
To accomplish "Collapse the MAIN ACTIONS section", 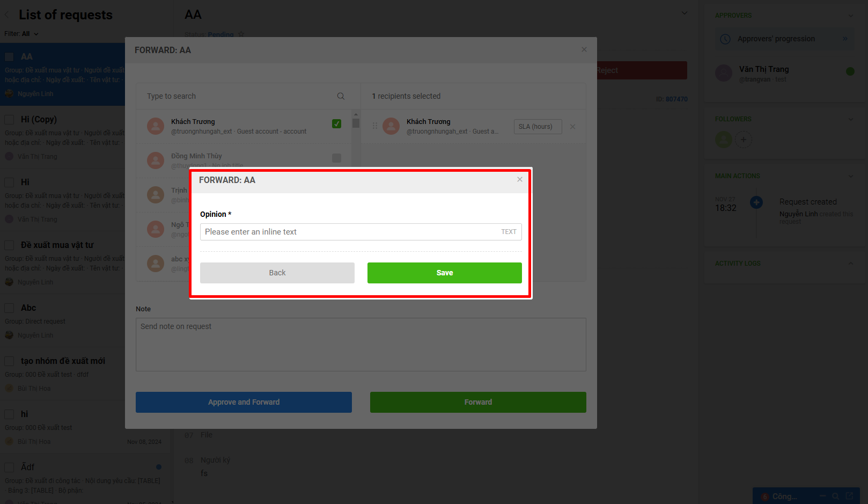I will pyautogui.click(x=850, y=176).
